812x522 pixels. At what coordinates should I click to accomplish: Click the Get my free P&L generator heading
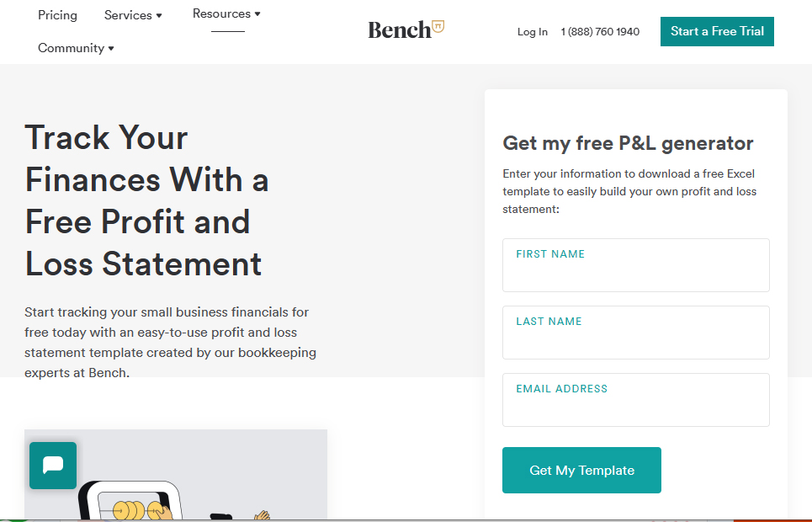[628, 143]
